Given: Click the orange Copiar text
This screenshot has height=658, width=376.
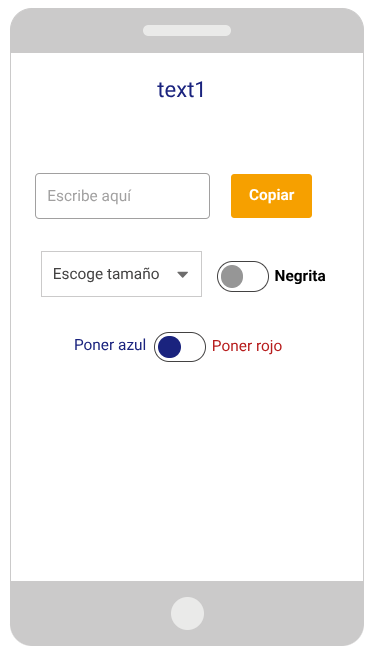Looking at the screenshot, I should pos(272,195).
